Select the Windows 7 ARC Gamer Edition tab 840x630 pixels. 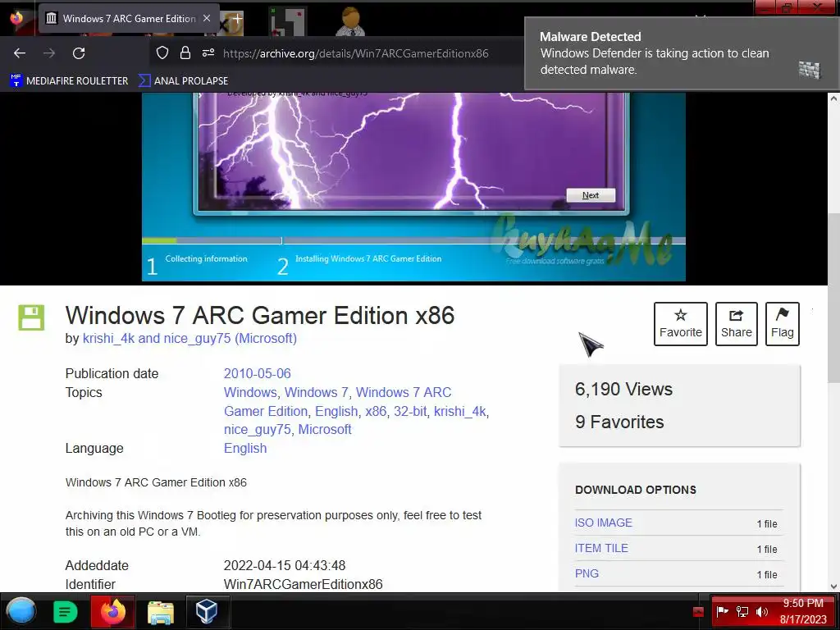[129, 19]
